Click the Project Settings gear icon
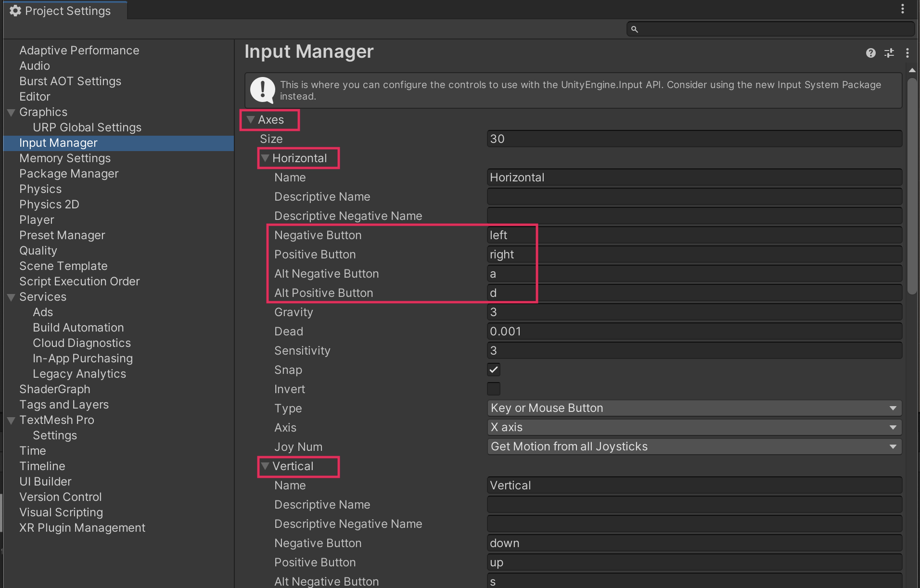The width and height of the screenshot is (920, 588). tap(15, 11)
